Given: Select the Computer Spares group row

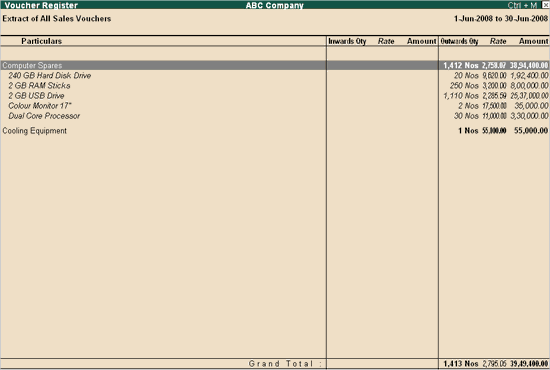Looking at the screenshot, I should click(x=275, y=65).
